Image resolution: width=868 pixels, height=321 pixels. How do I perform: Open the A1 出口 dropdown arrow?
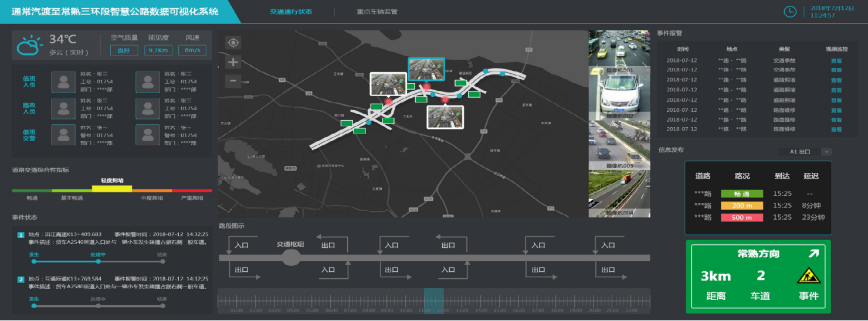pos(826,152)
